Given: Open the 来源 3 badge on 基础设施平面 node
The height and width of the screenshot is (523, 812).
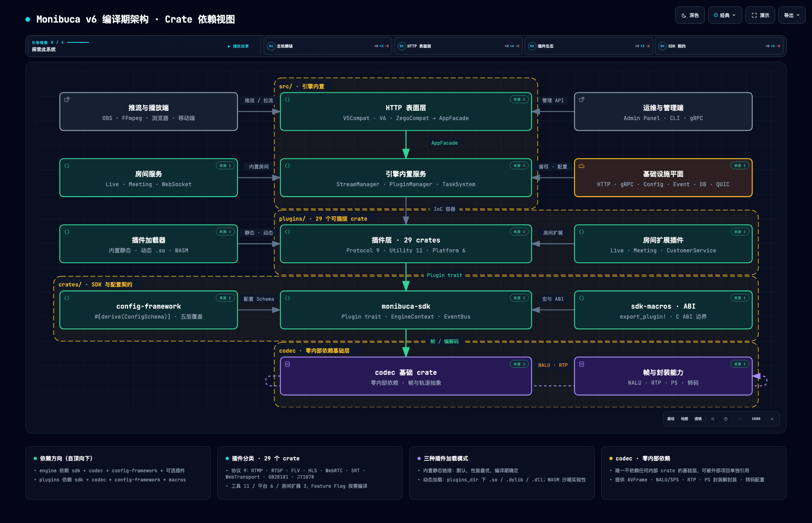Looking at the screenshot, I should (x=739, y=166).
